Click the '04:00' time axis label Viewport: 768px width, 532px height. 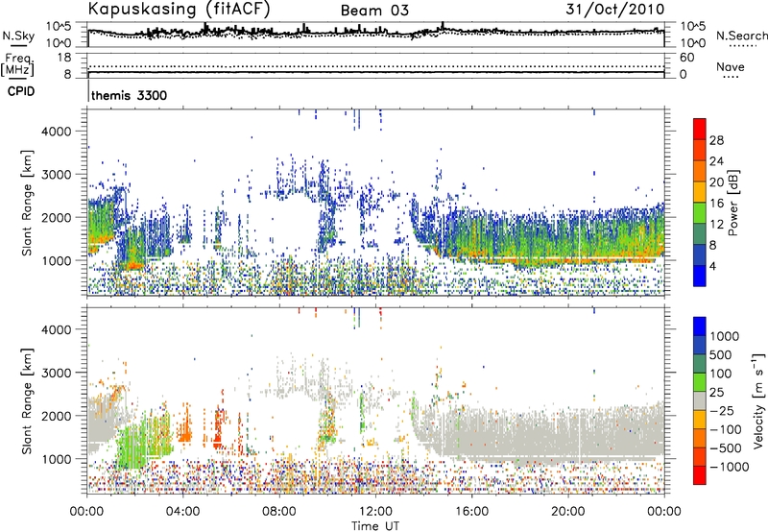183,512
